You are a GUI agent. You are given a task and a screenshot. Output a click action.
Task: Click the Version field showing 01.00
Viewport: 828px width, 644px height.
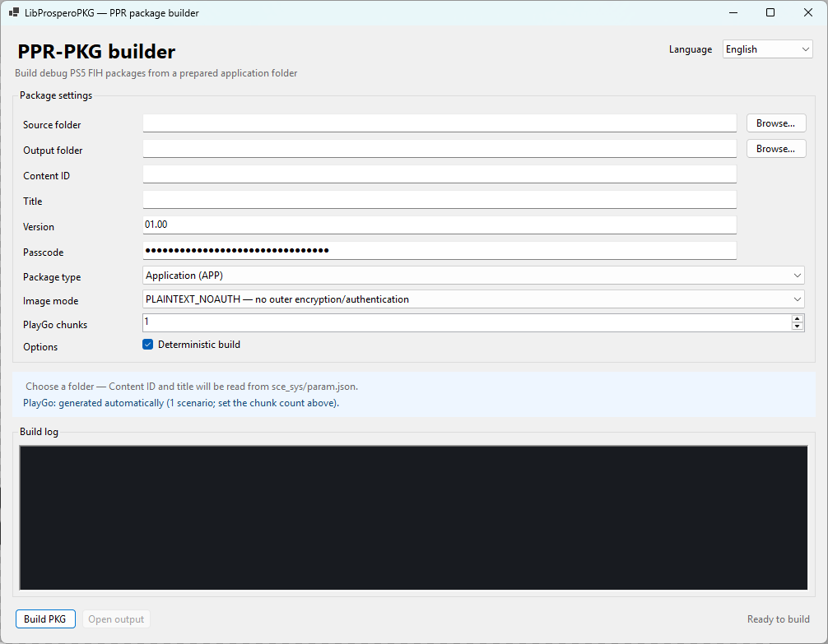point(440,225)
